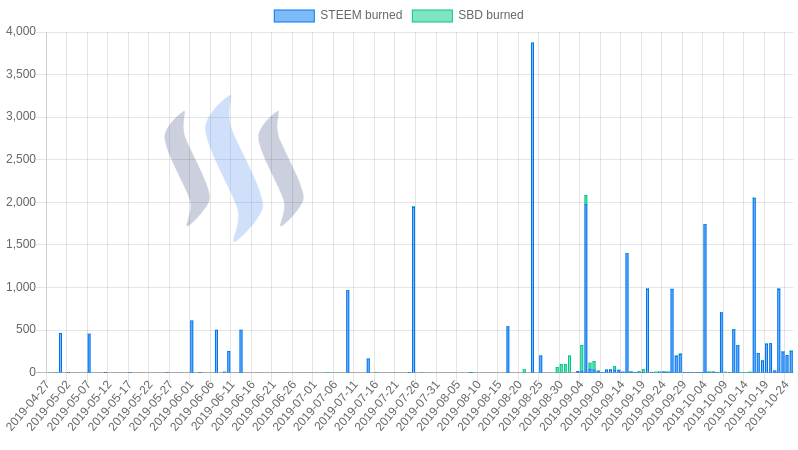Select the bar reaching 1,400 in mid-September
Viewport: 798px width, 450px height.
coord(627,313)
